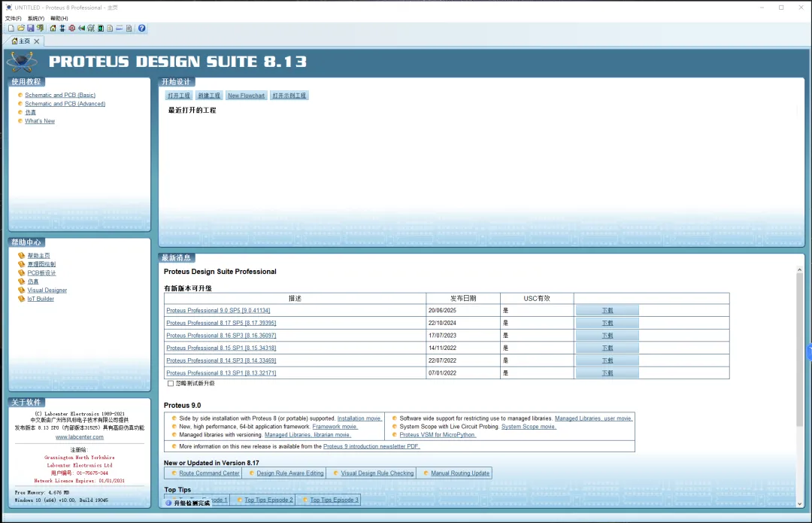The height and width of the screenshot is (523, 812).
Task: Close the 主页 tab with its X
Action: [37, 41]
